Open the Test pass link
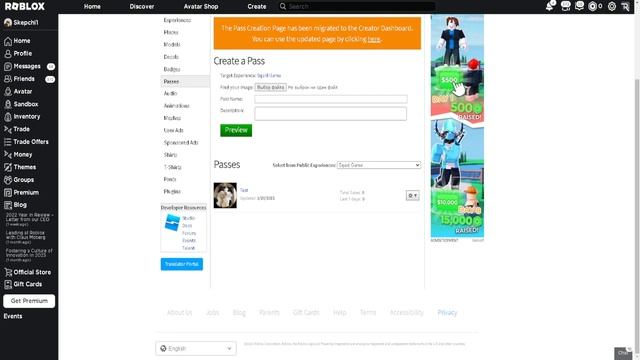This screenshot has height=360, width=640. coord(244,190)
